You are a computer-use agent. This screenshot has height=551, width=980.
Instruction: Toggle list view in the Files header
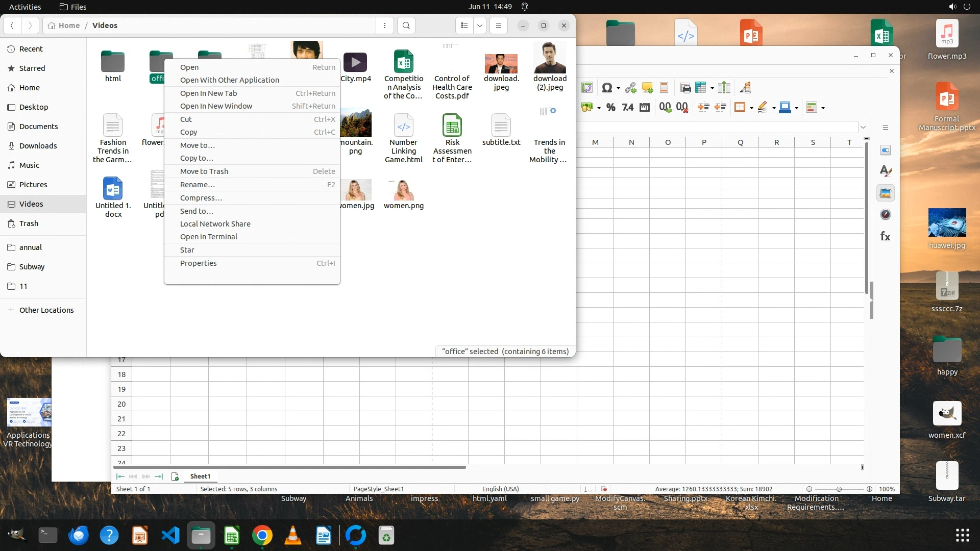tap(464, 26)
